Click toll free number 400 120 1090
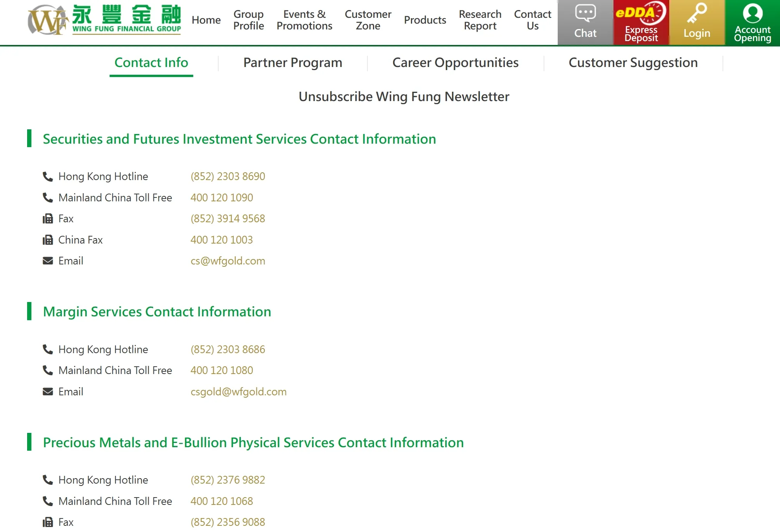This screenshot has height=532, width=780. click(222, 198)
